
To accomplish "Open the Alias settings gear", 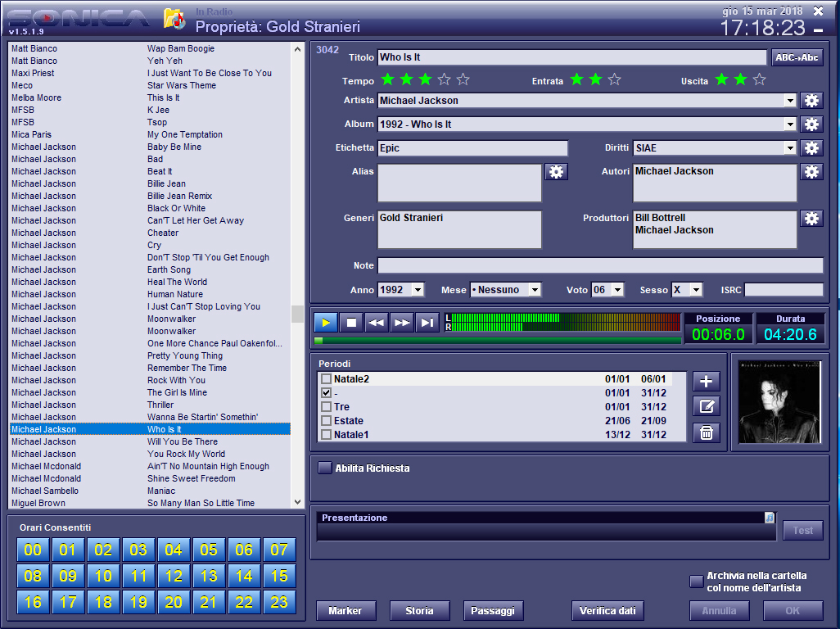I will coord(556,171).
